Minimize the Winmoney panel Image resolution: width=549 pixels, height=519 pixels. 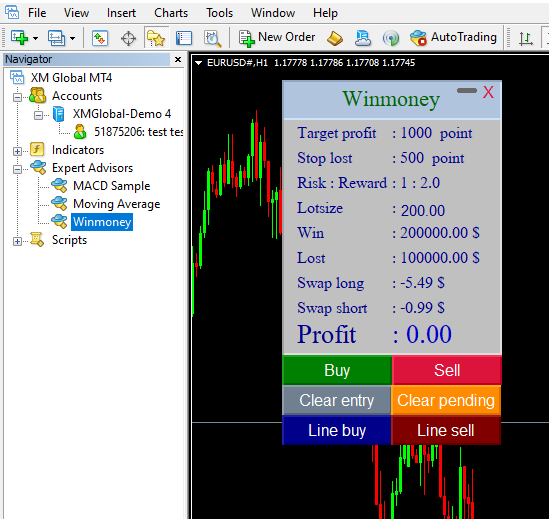click(x=467, y=90)
